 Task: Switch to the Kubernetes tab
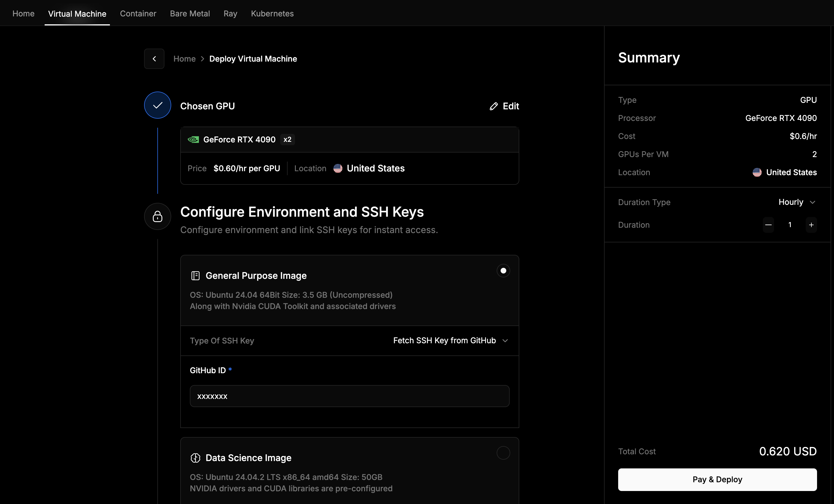tap(272, 14)
